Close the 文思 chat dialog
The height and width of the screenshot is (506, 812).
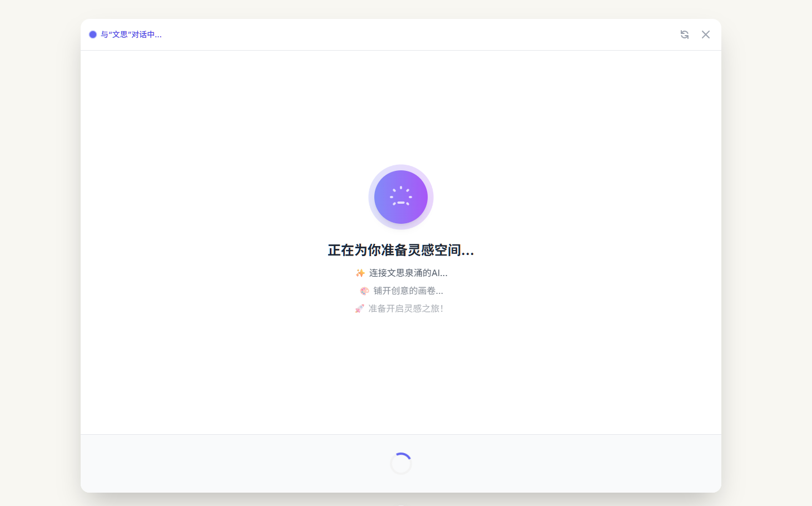(706, 35)
